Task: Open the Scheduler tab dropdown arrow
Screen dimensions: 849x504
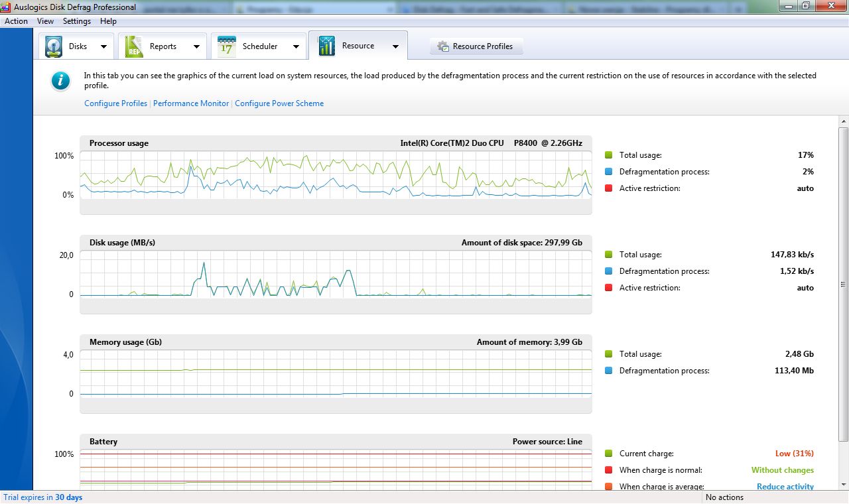Action: point(296,46)
